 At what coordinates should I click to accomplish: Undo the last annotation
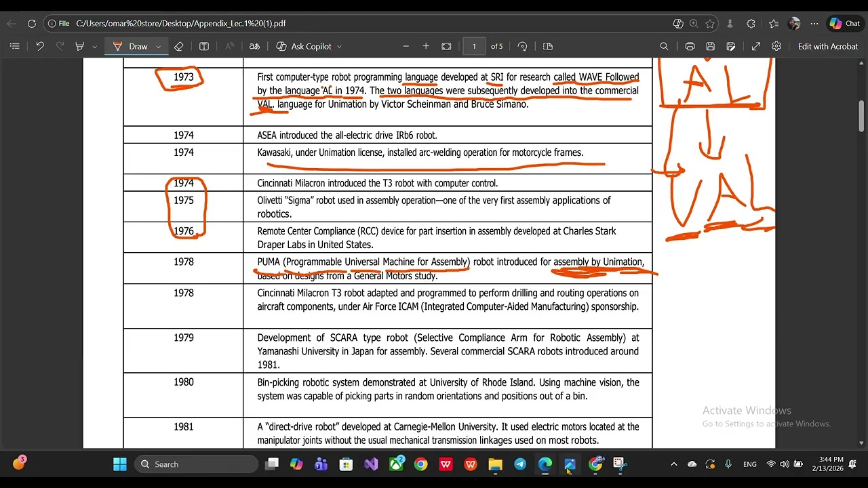[x=40, y=46]
